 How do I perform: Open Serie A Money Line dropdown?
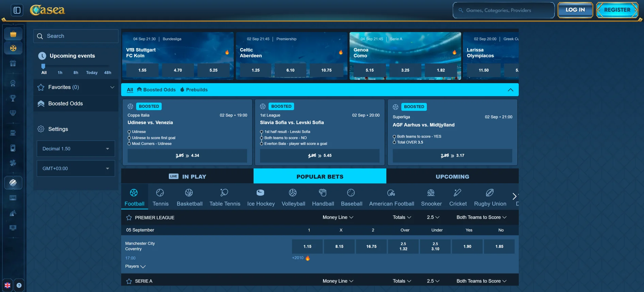[338, 281]
